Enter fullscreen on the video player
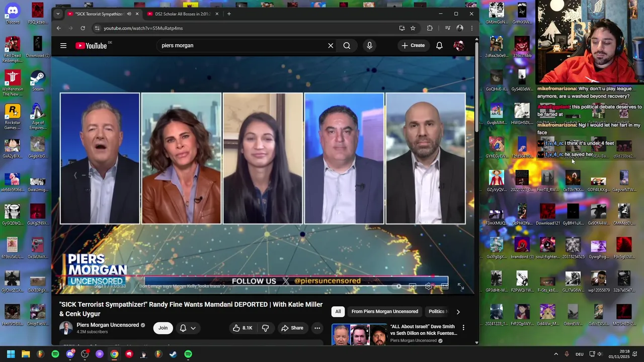Screen dimensions: 644x362 pyautogui.click(x=460, y=286)
